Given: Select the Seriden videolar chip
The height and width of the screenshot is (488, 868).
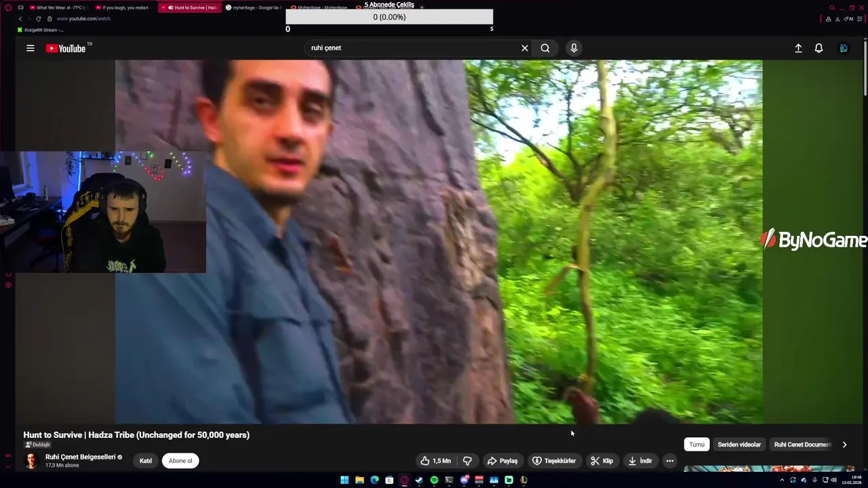Looking at the screenshot, I should click(739, 445).
